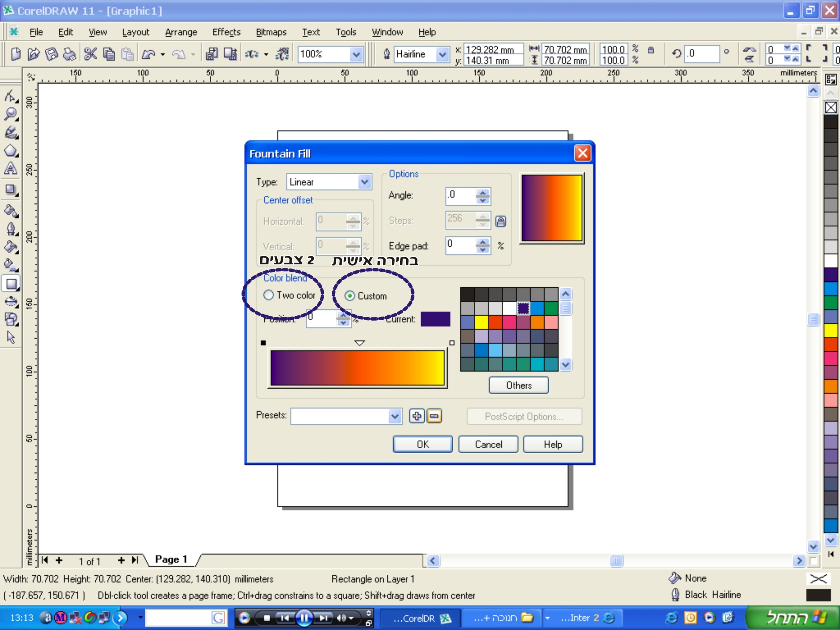This screenshot has height=630, width=840.
Task: Click the Print icon in toolbar
Action: 69,54
